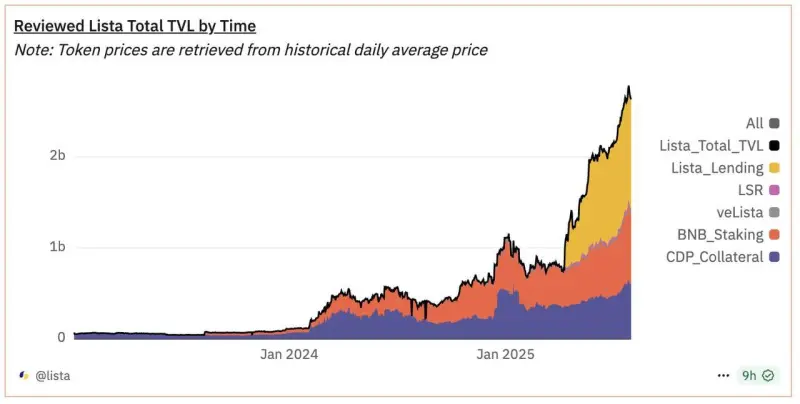Select the BNB_Staking legend label
This screenshot has height=404, width=800.
pos(717,234)
